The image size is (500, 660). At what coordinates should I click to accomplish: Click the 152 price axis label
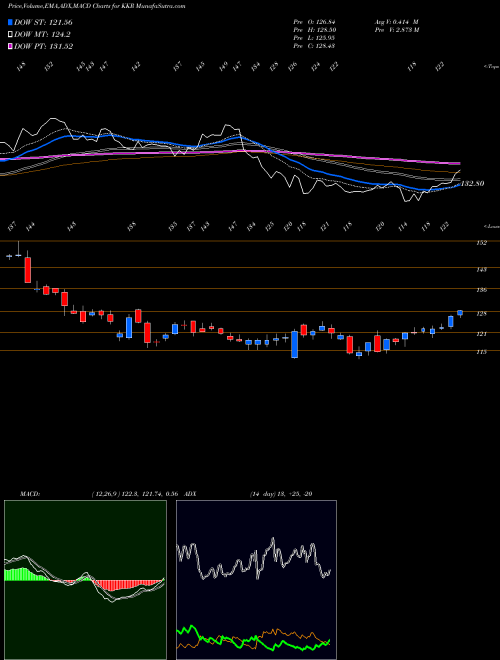coord(481,243)
